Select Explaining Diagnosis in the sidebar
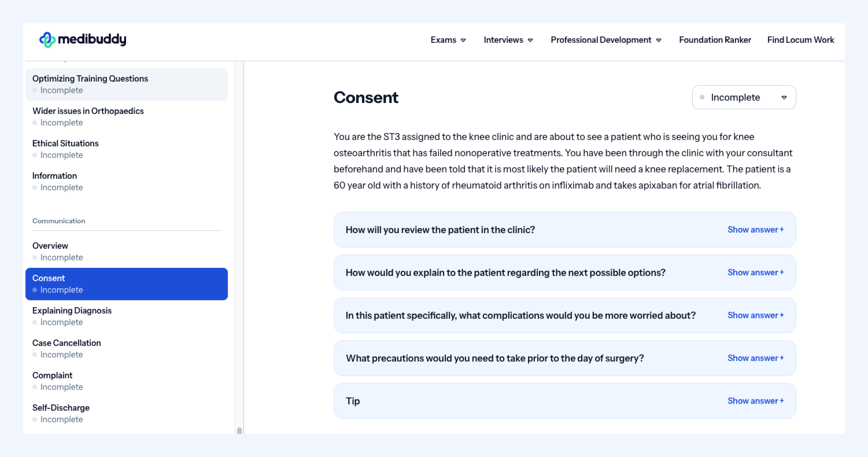 point(126,316)
